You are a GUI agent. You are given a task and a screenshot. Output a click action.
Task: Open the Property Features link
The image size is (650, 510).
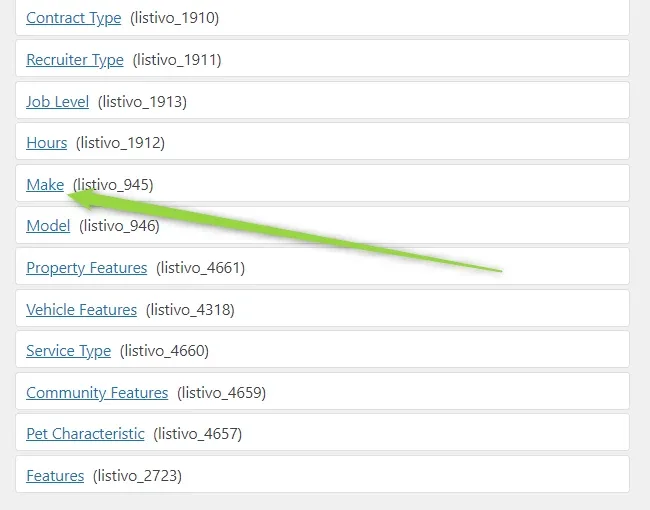click(x=86, y=268)
